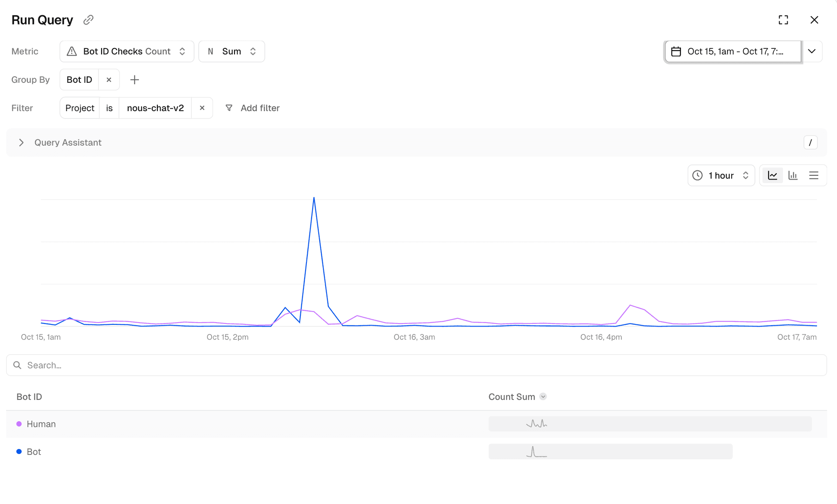
Task: Click the Search input field
Action: click(x=416, y=365)
